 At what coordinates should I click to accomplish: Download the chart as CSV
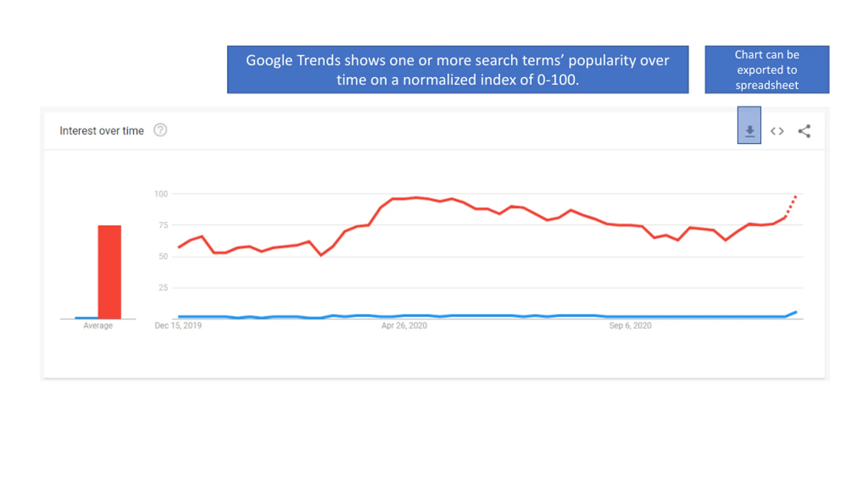749,131
